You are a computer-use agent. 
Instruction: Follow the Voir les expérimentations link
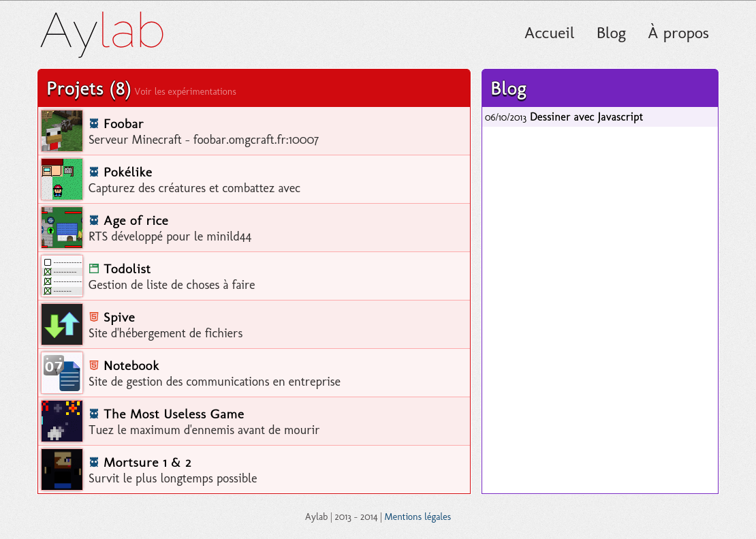(x=185, y=92)
